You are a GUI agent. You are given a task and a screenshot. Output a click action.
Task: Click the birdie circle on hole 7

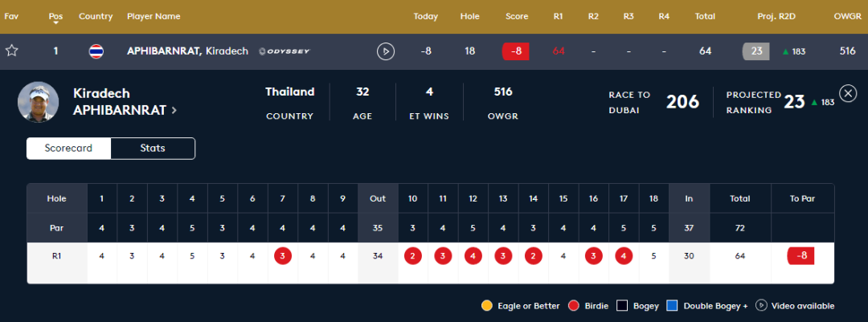(283, 256)
